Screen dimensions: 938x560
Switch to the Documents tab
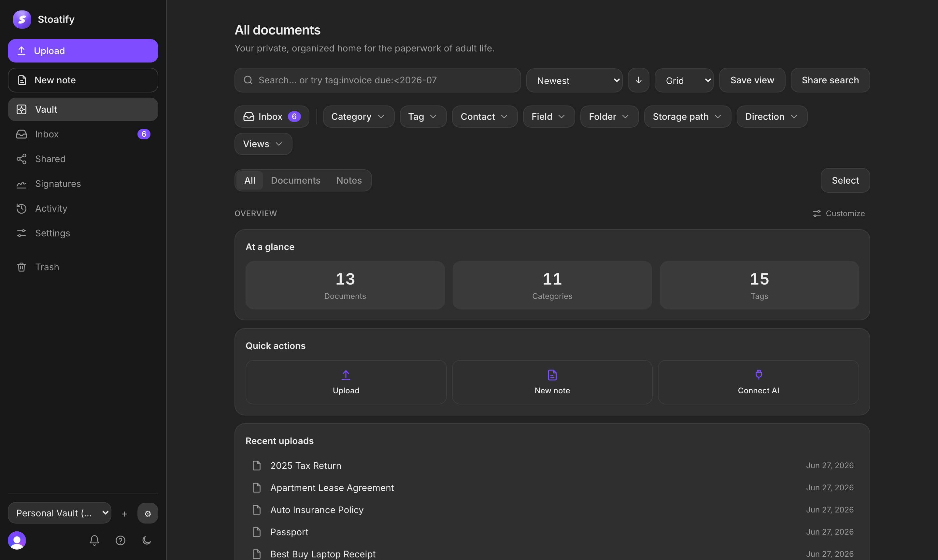(295, 180)
